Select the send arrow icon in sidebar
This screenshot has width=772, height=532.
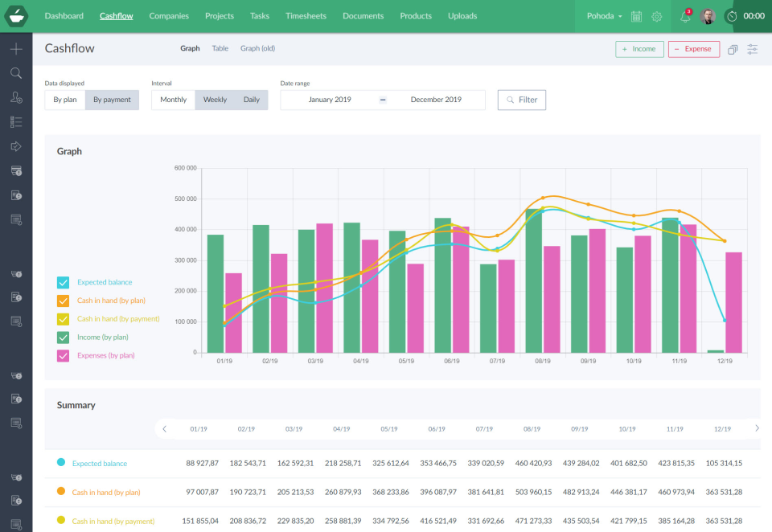point(16,146)
